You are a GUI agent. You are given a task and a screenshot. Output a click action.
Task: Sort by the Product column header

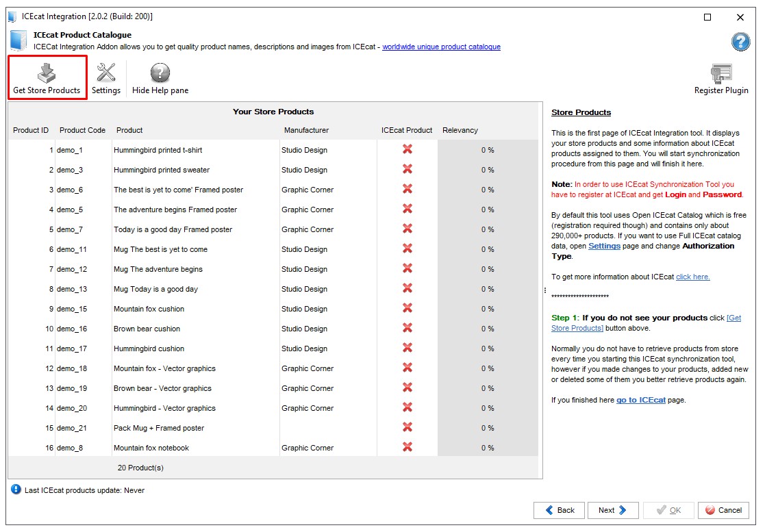(129, 130)
